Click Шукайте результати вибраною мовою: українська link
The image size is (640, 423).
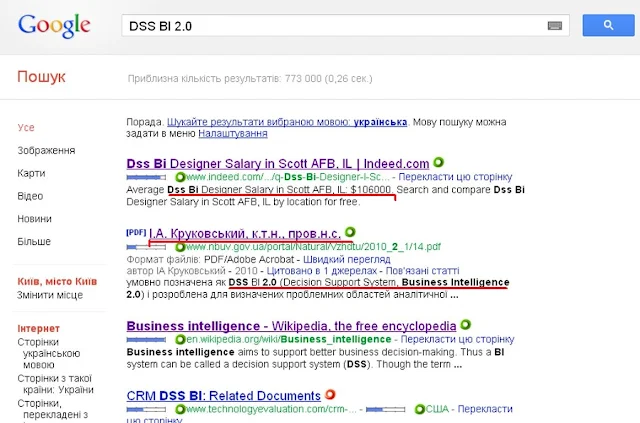287,122
